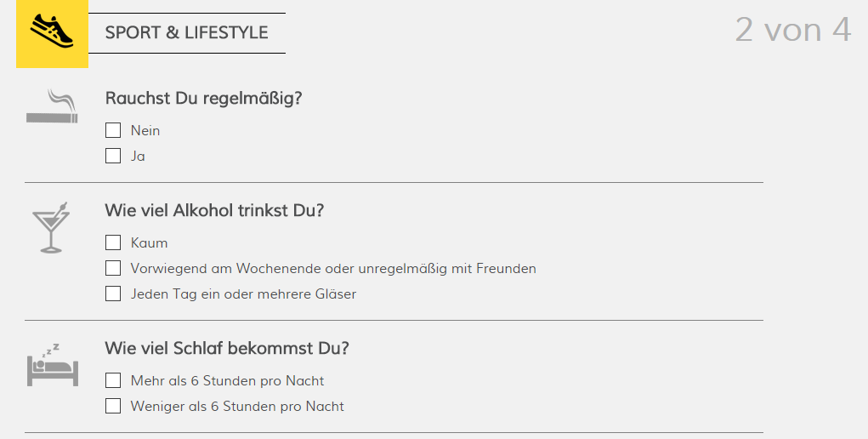
Task: Mark Jeden Tag ein oder mehrere Gläser
Action: (113, 294)
